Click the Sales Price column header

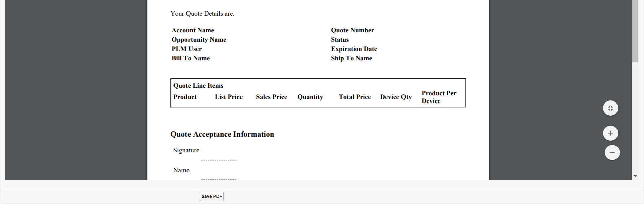[271, 97]
